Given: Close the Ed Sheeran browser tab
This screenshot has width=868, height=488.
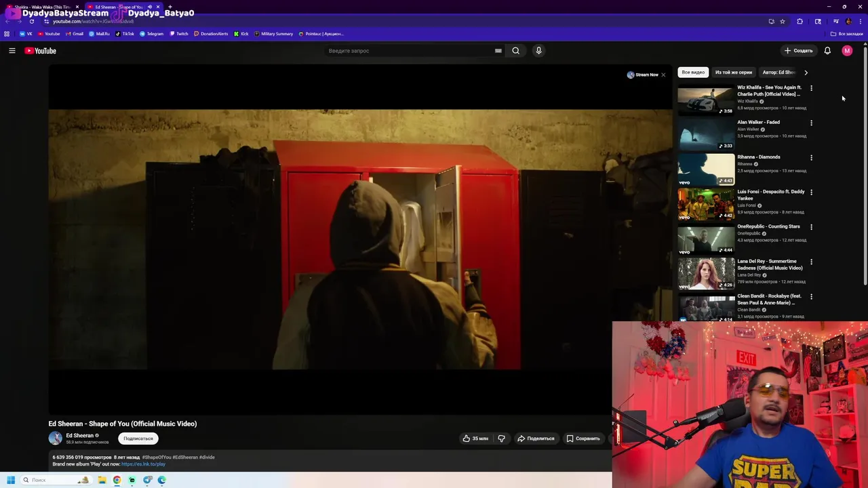Looking at the screenshot, I should pyautogui.click(x=158, y=7).
